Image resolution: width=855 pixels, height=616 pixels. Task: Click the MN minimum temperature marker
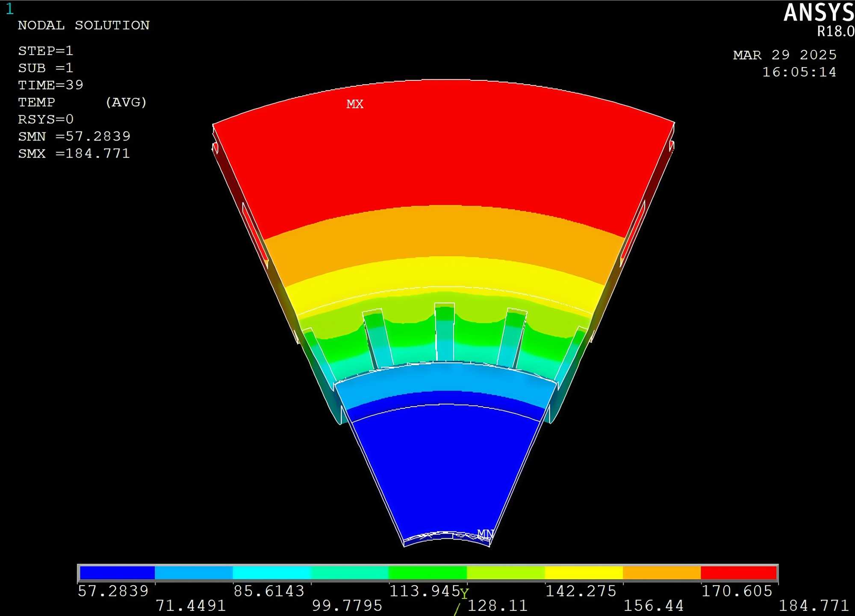point(485,534)
